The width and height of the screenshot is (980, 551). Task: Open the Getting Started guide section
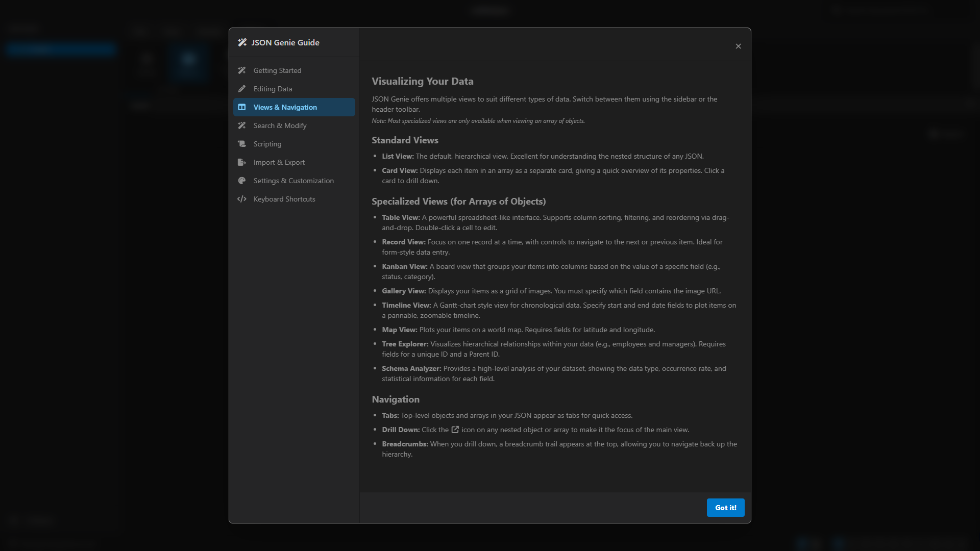click(277, 70)
